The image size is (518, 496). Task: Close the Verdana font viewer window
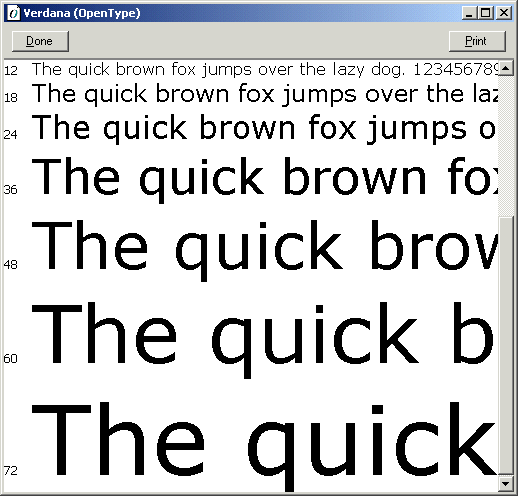pos(504,13)
